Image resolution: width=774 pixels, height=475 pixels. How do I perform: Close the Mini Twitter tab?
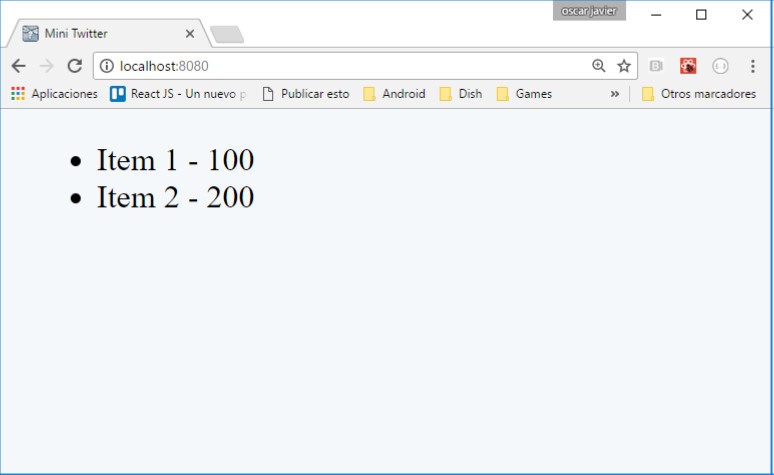click(x=190, y=33)
